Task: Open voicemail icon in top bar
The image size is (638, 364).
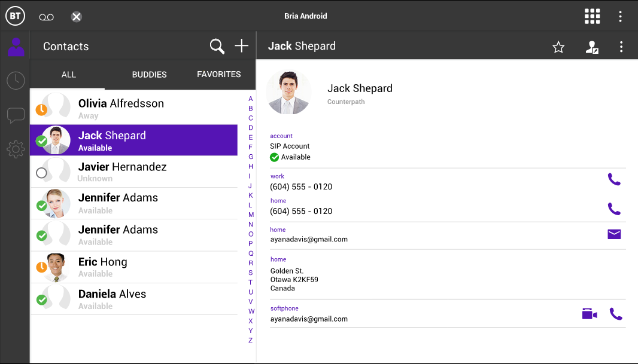Action: (x=47, y=17)
